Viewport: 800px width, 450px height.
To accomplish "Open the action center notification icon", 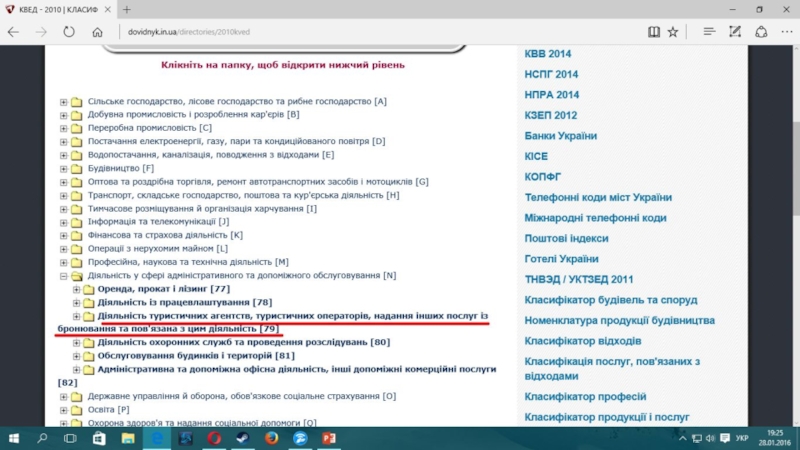I will 724,438.
